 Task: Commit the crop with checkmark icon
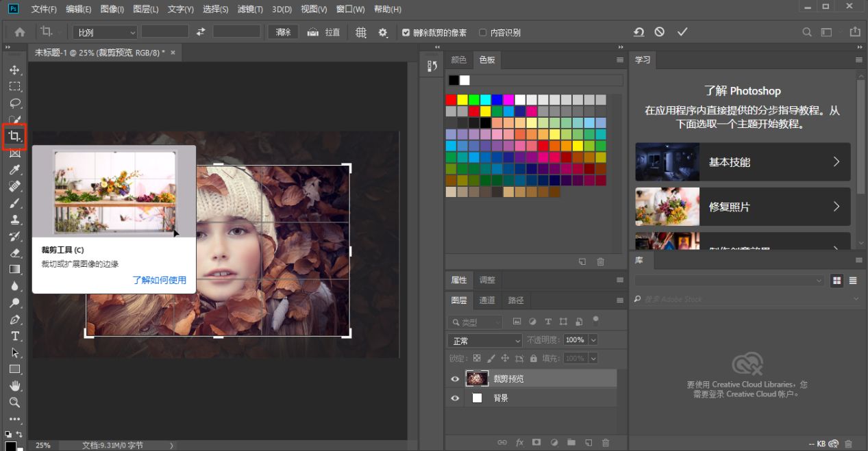click(x=682, y=32)
